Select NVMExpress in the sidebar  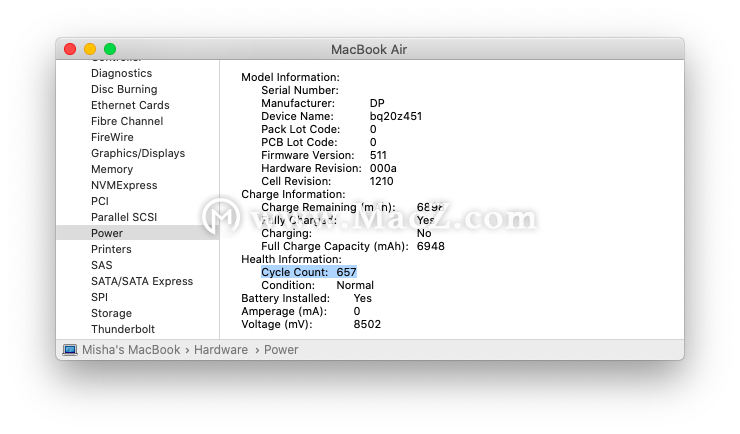coord(124,185)
